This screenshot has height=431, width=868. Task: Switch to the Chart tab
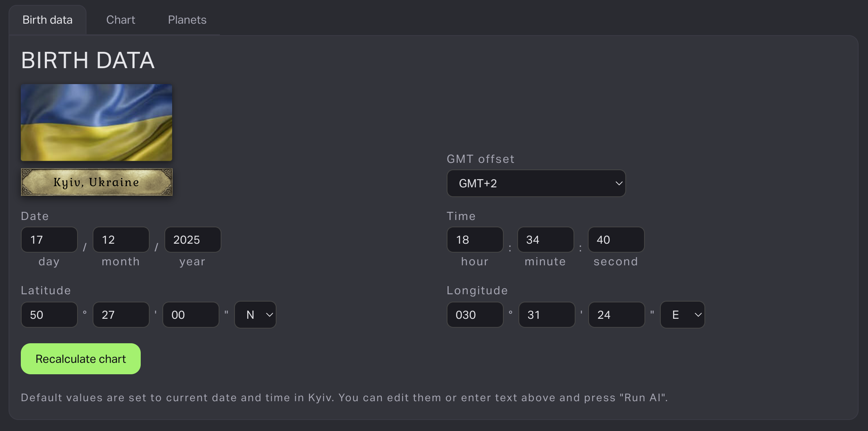click(x=120, y=20)
